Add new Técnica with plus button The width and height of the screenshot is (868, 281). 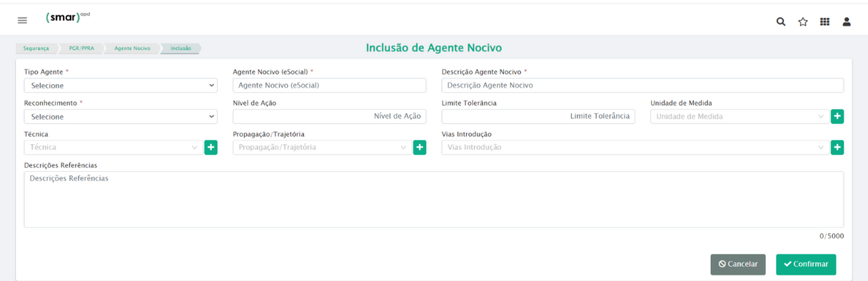click(211, 148)
